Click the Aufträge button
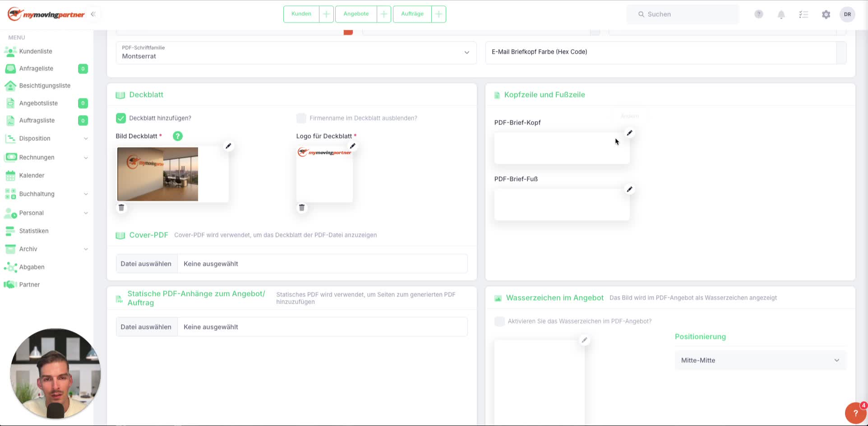This screenshot has height=426, width=868. click(x=412, y=14)
